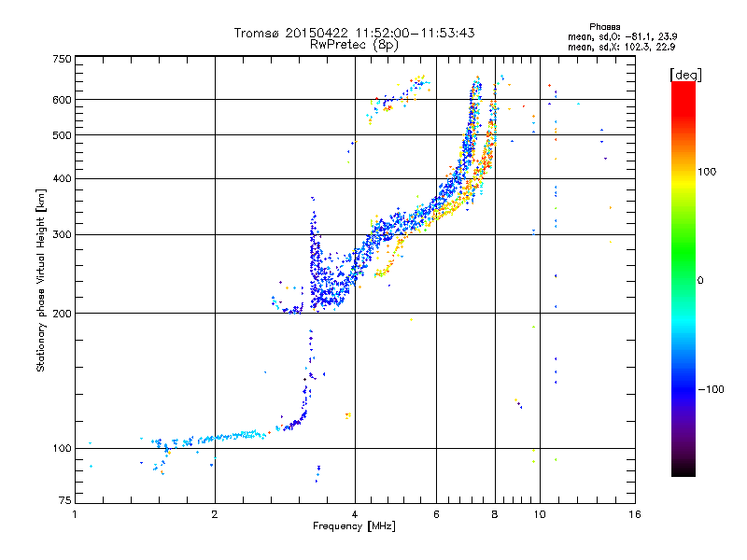Click the colorbar label '-100'

click(711, 389)
